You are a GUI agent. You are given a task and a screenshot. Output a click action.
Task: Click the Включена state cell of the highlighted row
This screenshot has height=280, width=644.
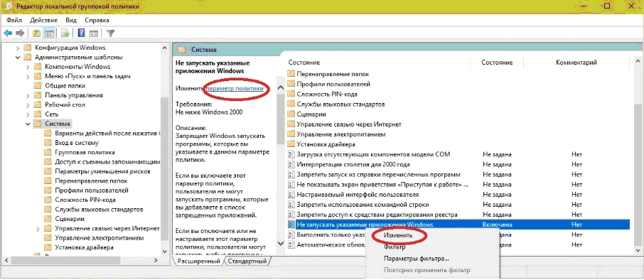tap(498, 225)
